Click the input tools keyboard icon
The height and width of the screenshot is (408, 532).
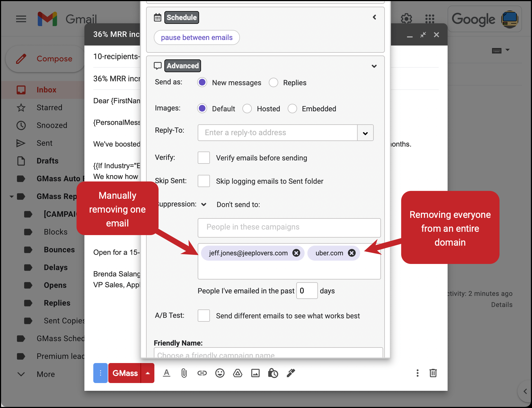[x=496, y=51]
